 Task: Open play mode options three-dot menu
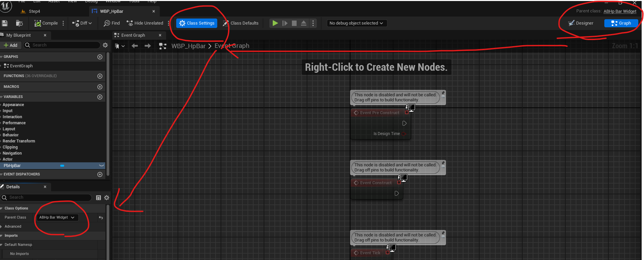313,23
